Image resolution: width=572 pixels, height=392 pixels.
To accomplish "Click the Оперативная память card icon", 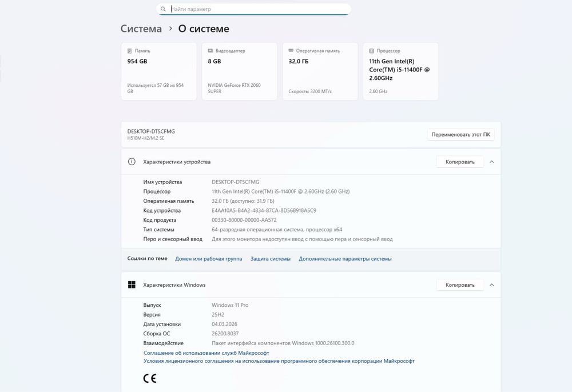I will pos(291,51).
